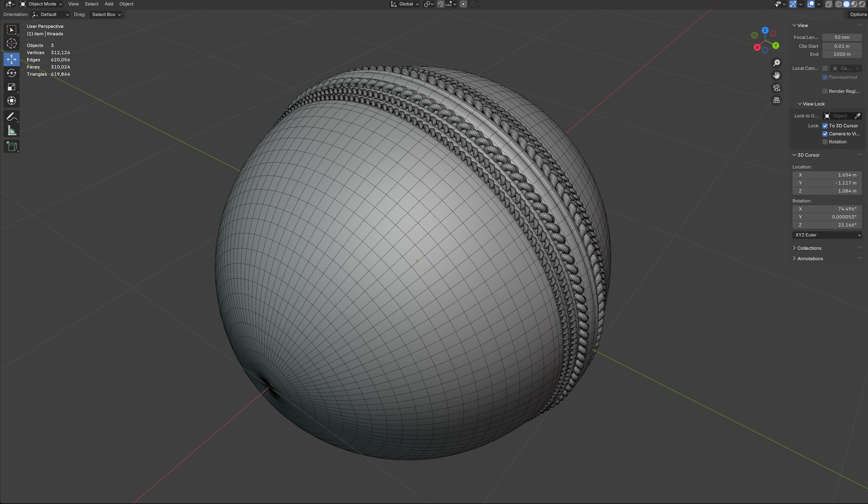The width and height of the screenshot is (868, 504).
Task: Disable Lock To 3D Cursor checkbox
Action: (825, 126)
